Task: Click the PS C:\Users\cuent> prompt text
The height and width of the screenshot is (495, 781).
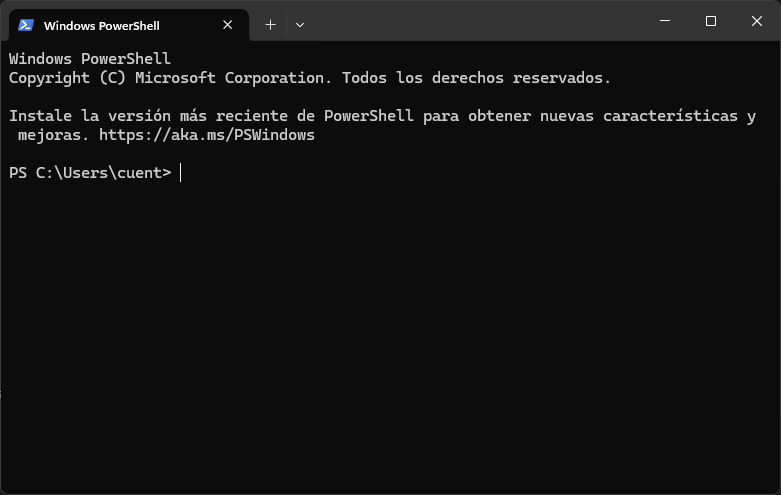Action: pos(90,173)
